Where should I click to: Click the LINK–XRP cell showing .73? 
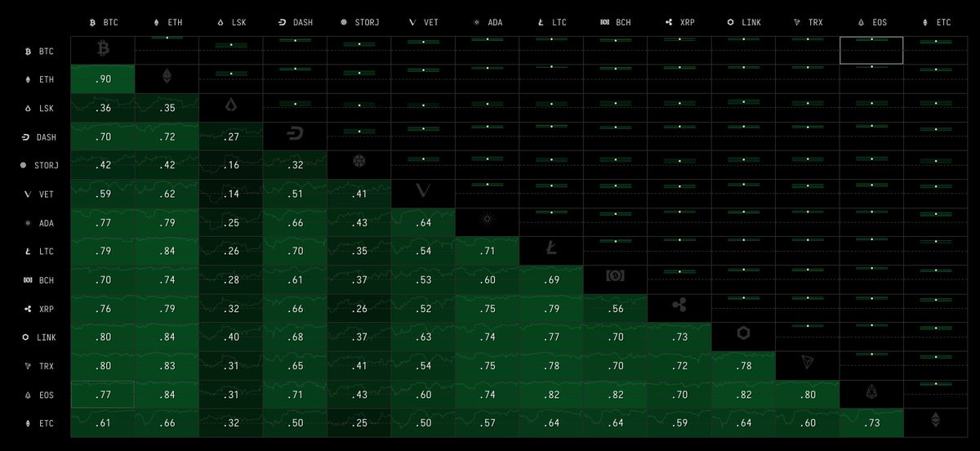pos(679,337)
